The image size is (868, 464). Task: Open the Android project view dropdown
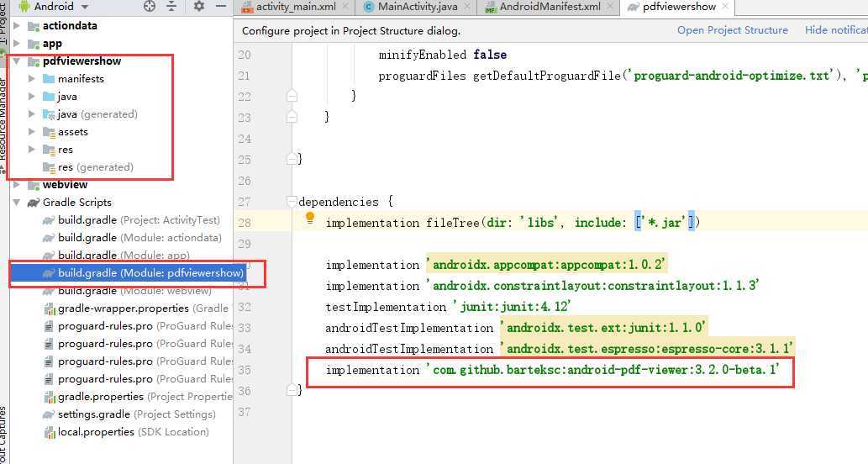55,7
